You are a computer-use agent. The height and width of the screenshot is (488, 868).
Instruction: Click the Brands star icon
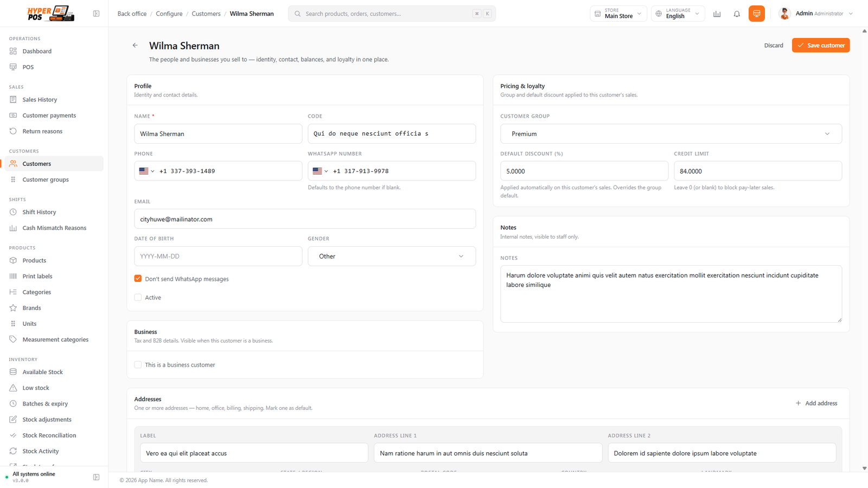point(13,307)
